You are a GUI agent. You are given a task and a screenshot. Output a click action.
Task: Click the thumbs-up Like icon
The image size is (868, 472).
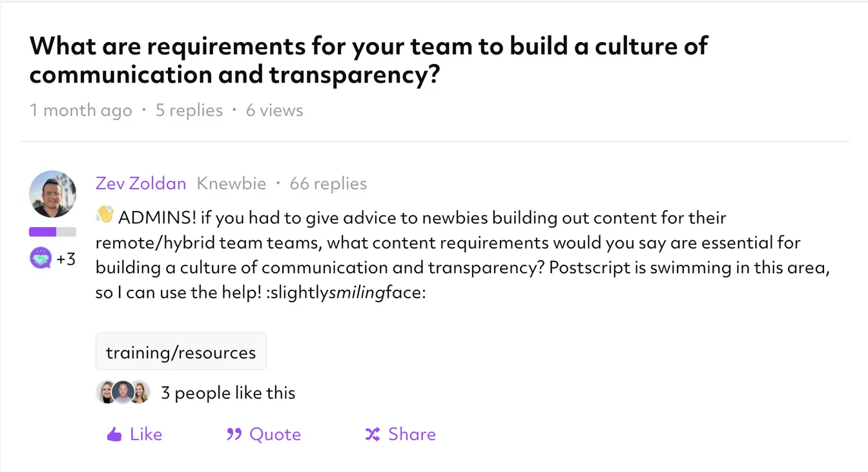pyautogui.click(x=114, y=434)
